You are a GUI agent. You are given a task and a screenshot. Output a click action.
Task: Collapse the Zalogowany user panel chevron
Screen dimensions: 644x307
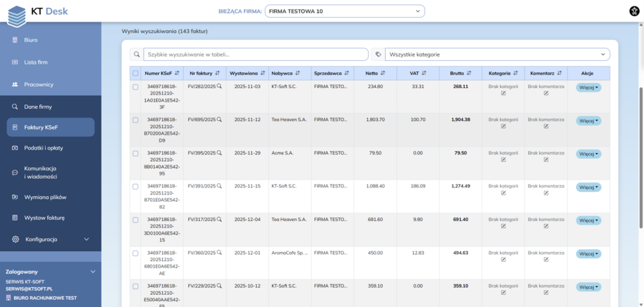pos(92,272)
